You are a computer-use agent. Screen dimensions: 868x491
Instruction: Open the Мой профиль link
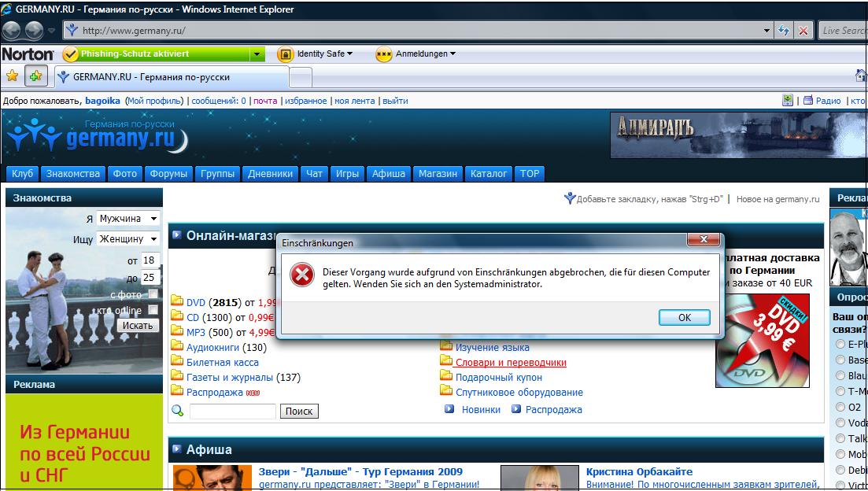click(x=154, y=101)
